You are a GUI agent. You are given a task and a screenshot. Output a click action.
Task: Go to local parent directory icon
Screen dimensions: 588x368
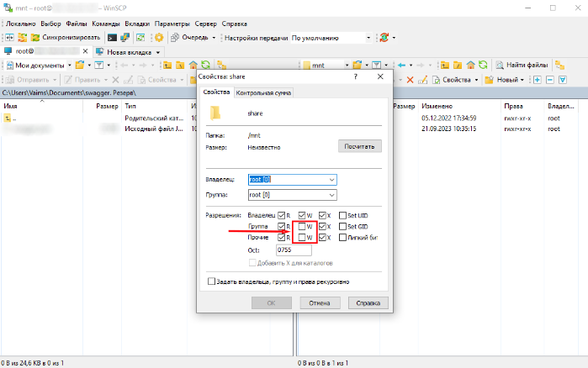click(167, 66)
